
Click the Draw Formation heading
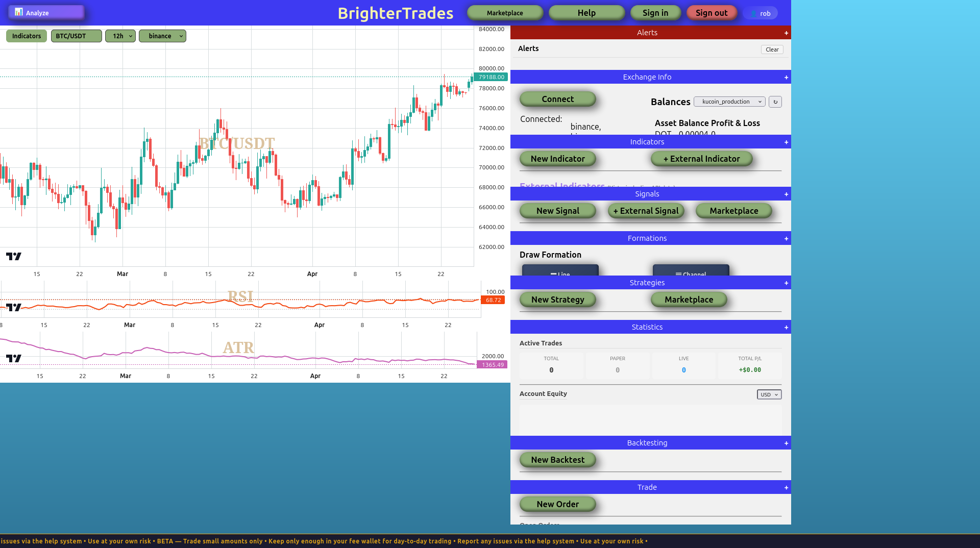(x=550, y=255)
